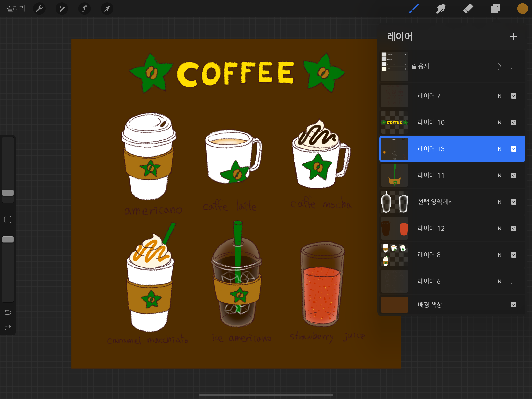Click the 용지 group name
The height and width of the screenshot is (399, 532).
[423, 66]
